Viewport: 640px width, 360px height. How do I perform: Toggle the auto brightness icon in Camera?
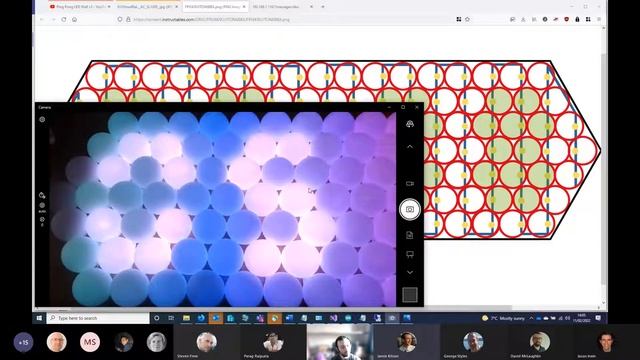(42, 207)
